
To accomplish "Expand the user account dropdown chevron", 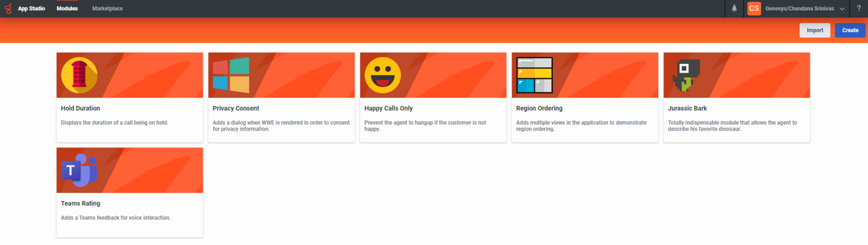I will [842, 9].
